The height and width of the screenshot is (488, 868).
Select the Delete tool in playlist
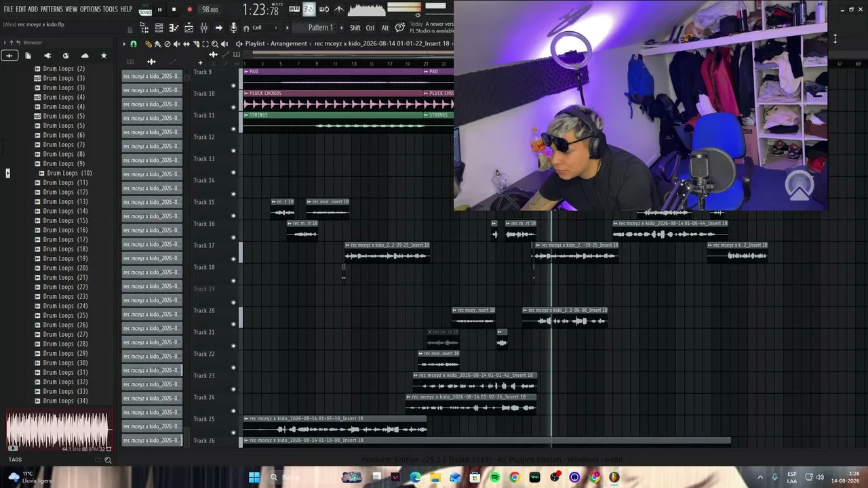pyautogui.click(x=167, y=44)
